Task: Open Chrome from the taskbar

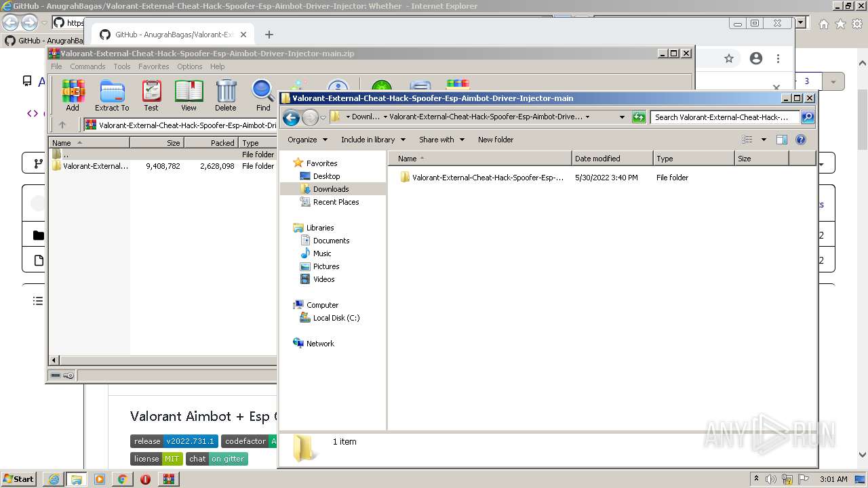Action: 122,479
